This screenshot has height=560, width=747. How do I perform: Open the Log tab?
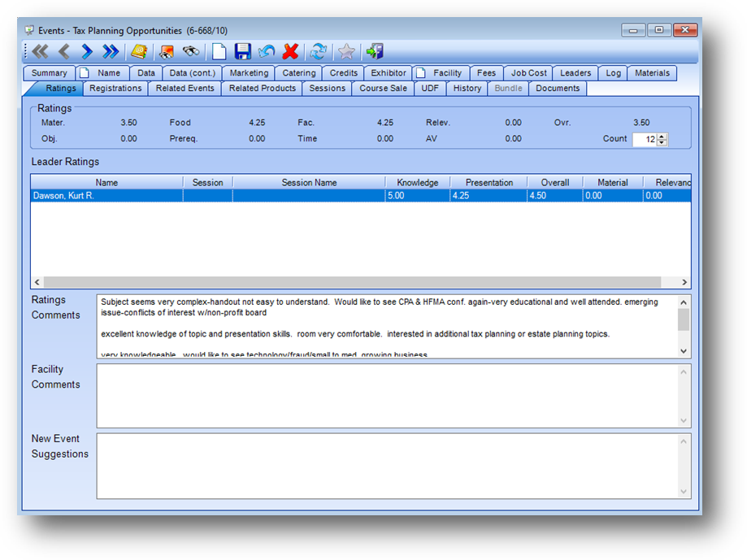(613, 73)
